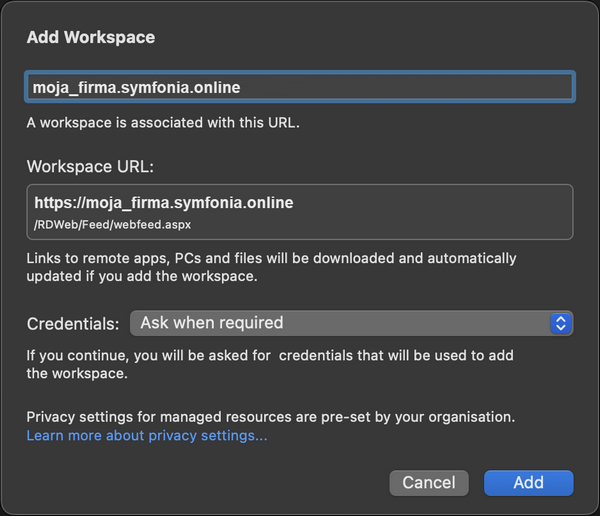Select the 'Ask when required' option text
Viewport: 600px width, 516px height.
(x=212, y=323)
